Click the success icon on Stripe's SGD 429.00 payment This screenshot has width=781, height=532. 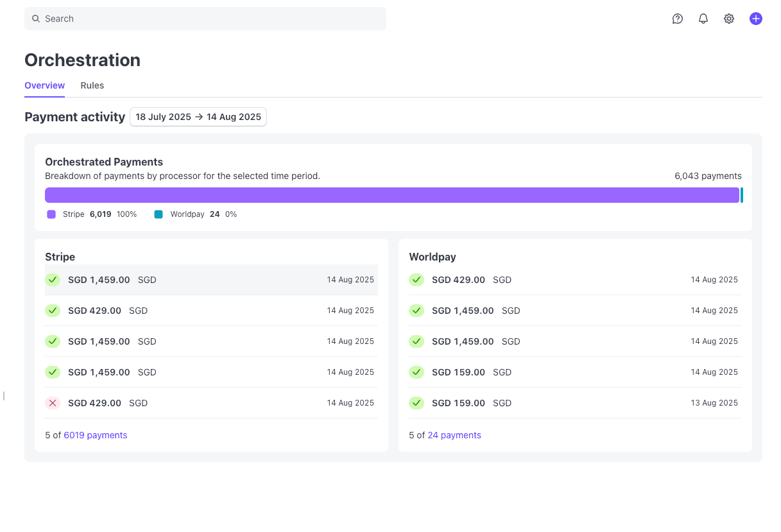pyautogui.click(x=53, y=311)
